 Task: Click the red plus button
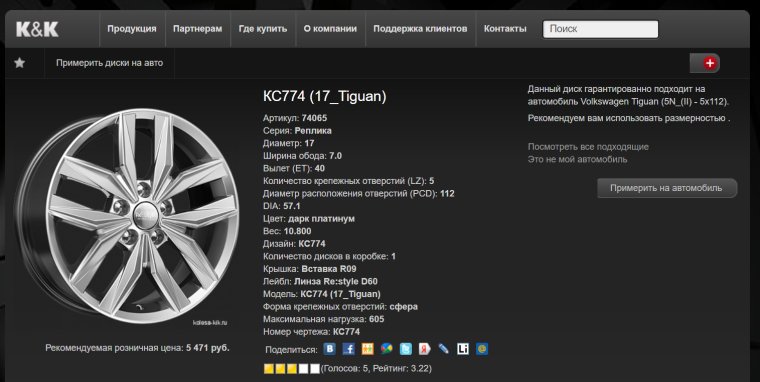point(710,63)
